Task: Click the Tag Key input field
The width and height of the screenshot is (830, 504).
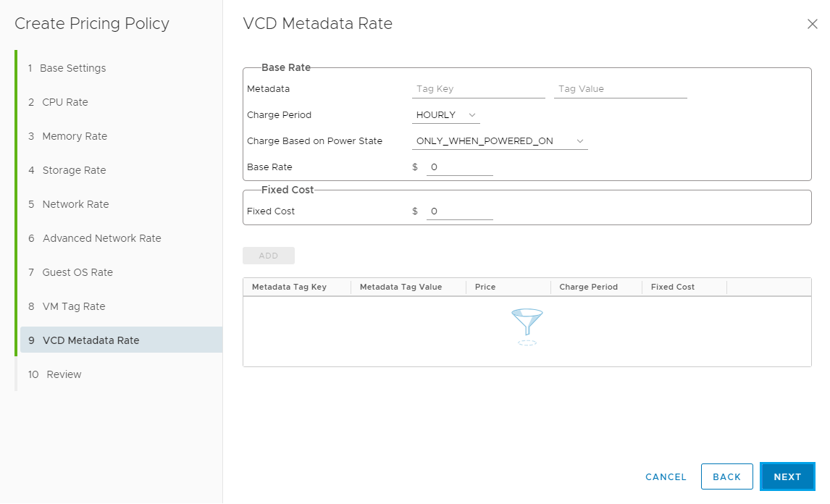Action: 478,89
